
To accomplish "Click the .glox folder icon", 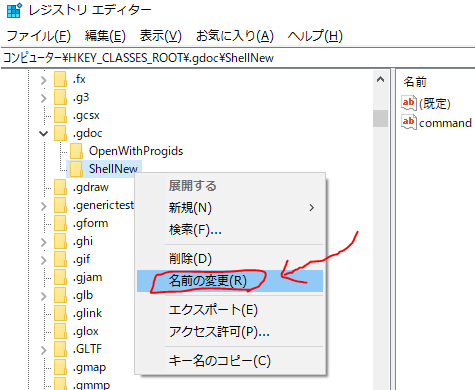I will [x=61, y=331].
